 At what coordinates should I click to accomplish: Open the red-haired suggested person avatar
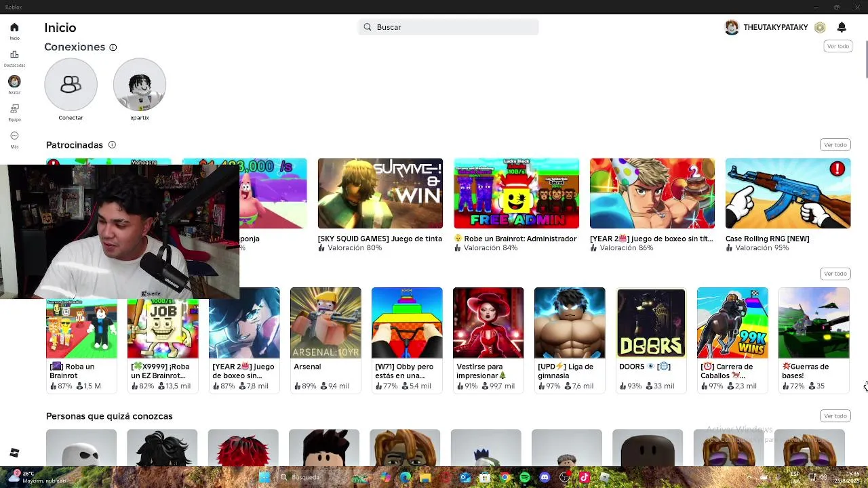pyautogui.click(x=243, y=447)
